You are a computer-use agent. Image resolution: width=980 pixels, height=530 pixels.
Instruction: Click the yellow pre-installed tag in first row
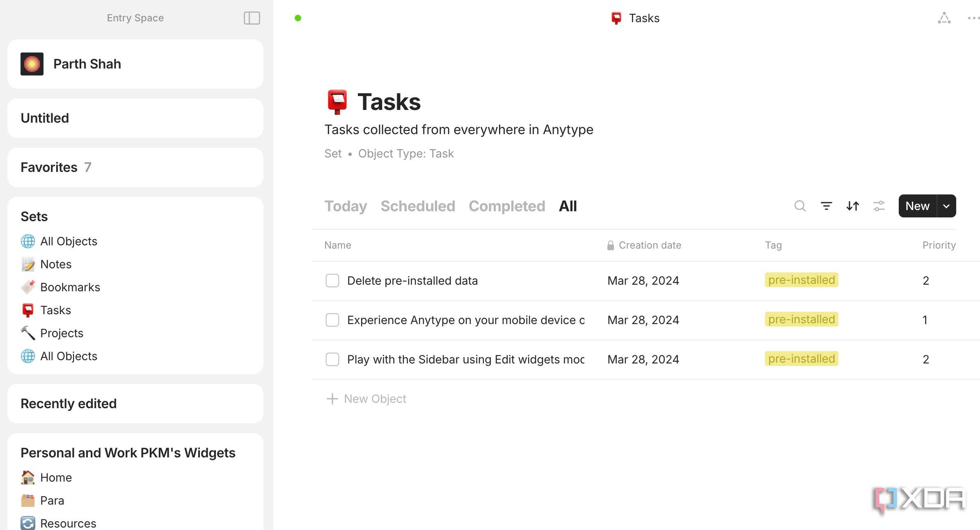point(801,280)
